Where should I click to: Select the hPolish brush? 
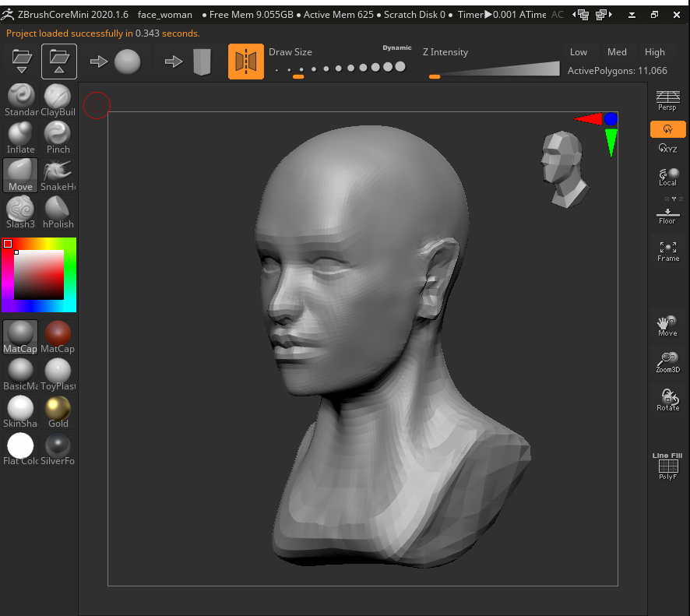pyautogui.click(x=58, y=212)
